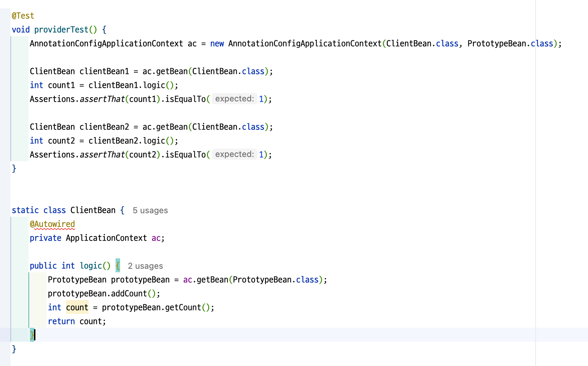Click the 'static' keyword of ClientBean class

(x=25, y=210)
